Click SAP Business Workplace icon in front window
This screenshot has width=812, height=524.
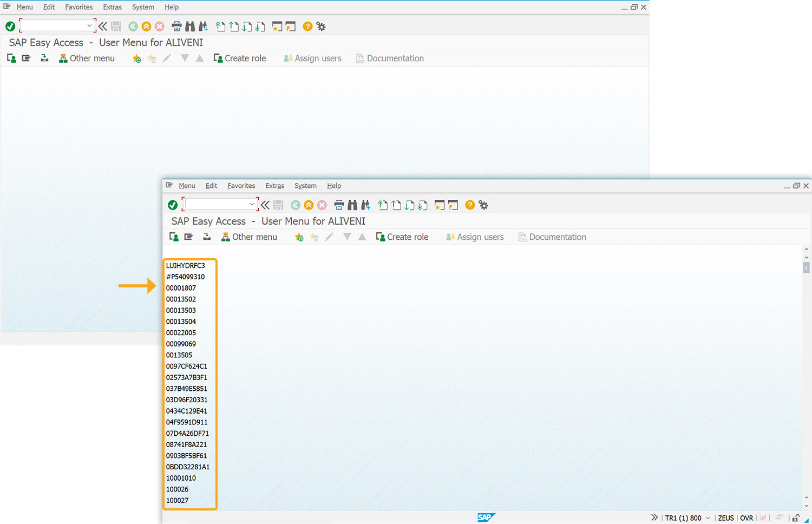(x=207, y=237)
